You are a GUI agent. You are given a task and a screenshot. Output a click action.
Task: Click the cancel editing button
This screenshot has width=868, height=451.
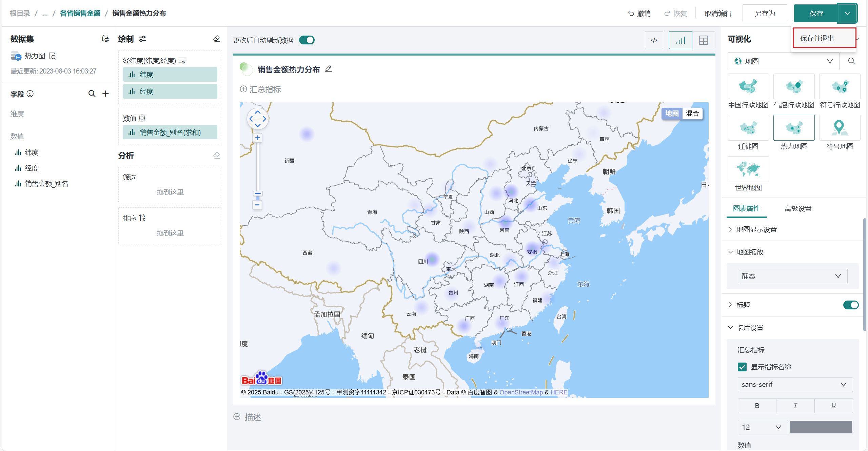718,14
